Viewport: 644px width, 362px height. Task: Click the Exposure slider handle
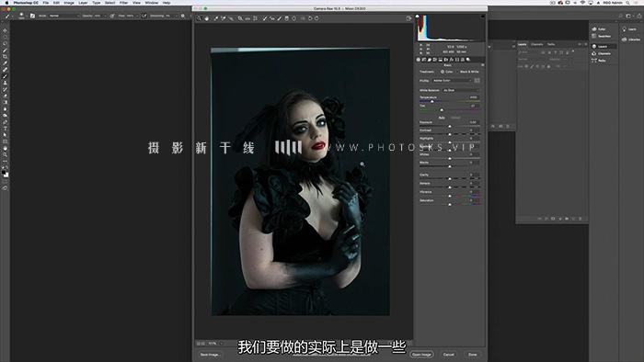coord(450,126)
